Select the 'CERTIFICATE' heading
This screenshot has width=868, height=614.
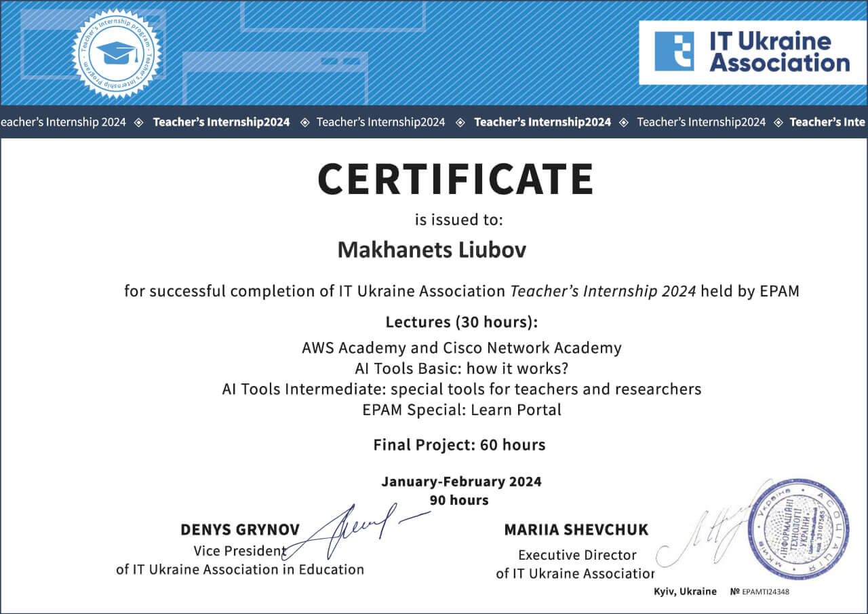pyautogui.click(x=455, y=179)
